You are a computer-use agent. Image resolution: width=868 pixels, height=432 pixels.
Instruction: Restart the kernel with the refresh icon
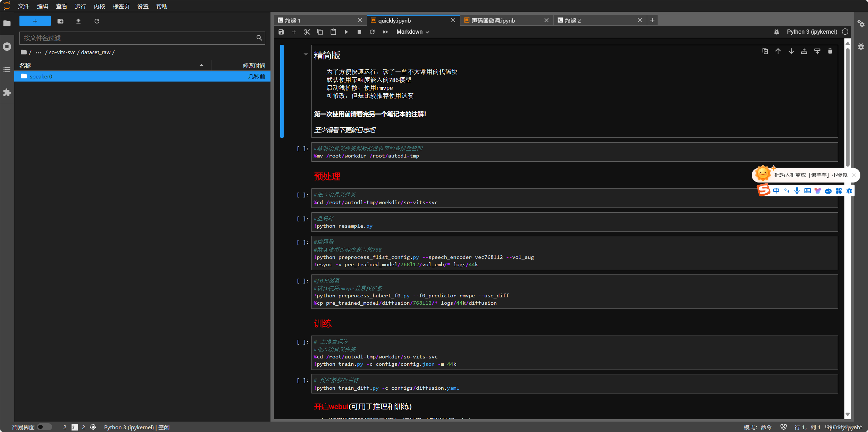pyautogui.click(x=372, y=32)
